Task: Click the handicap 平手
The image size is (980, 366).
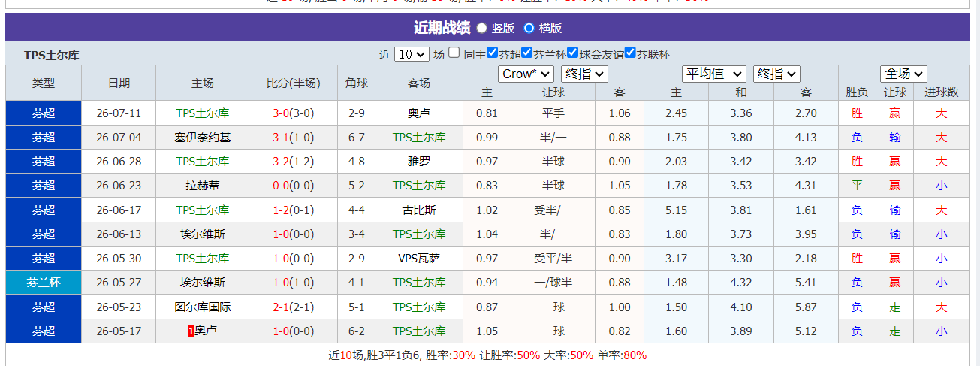Action: pos(553,113)
